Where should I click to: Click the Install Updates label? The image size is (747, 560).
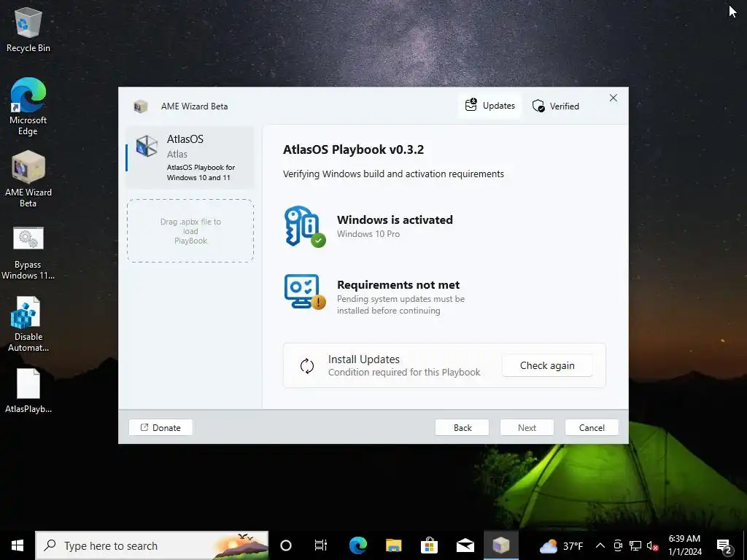[x=363, y=359]
